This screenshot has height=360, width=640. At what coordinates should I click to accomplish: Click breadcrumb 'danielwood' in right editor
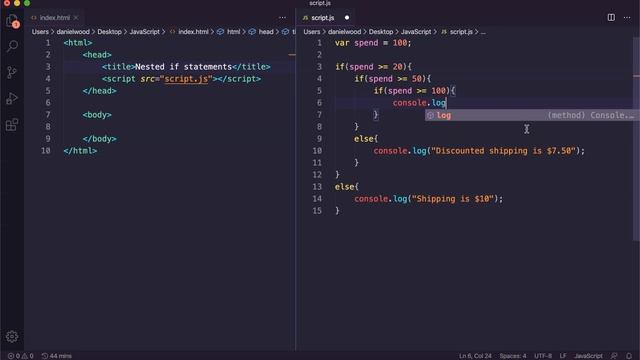point(344,31)
